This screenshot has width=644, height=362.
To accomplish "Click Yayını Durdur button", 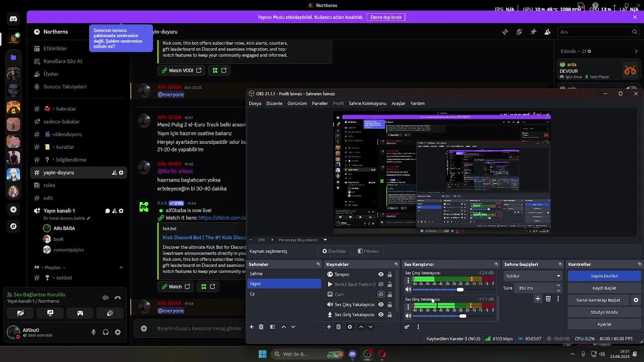I will pyautogui.click(x=604, y=276).
